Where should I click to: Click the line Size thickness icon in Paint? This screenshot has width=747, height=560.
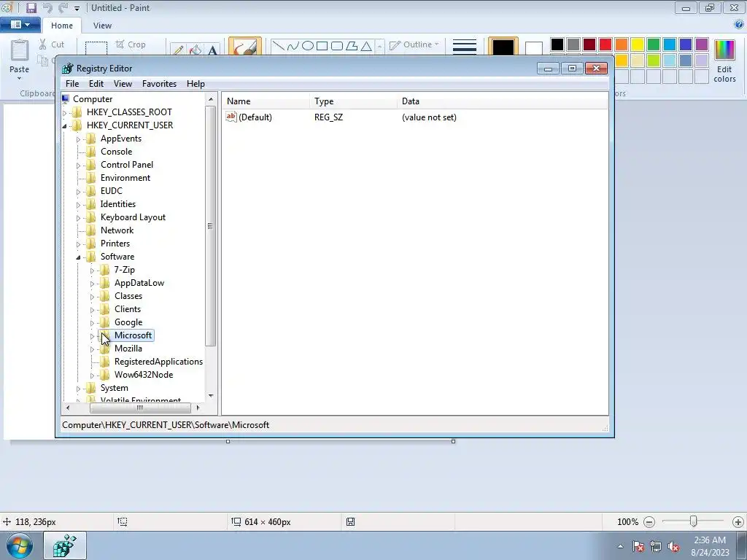point(465,47)
